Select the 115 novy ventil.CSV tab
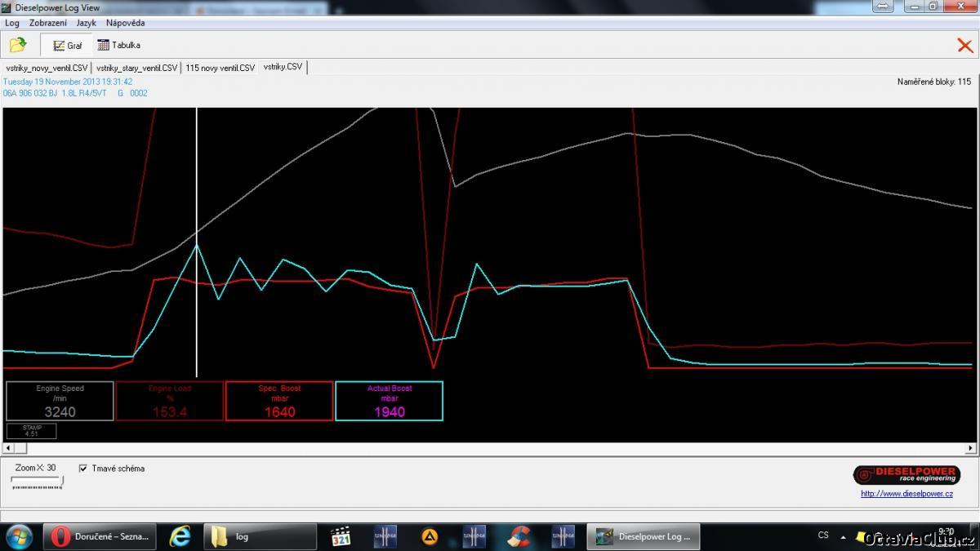The width and height of the screenshot is (980, 551). tap(220, 68)
